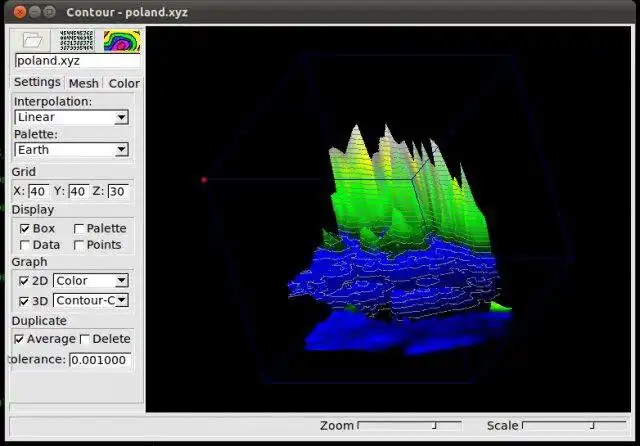Edit the poland.xyz filename field
Viewport: 640px width, 446px height.
(77, 61)
